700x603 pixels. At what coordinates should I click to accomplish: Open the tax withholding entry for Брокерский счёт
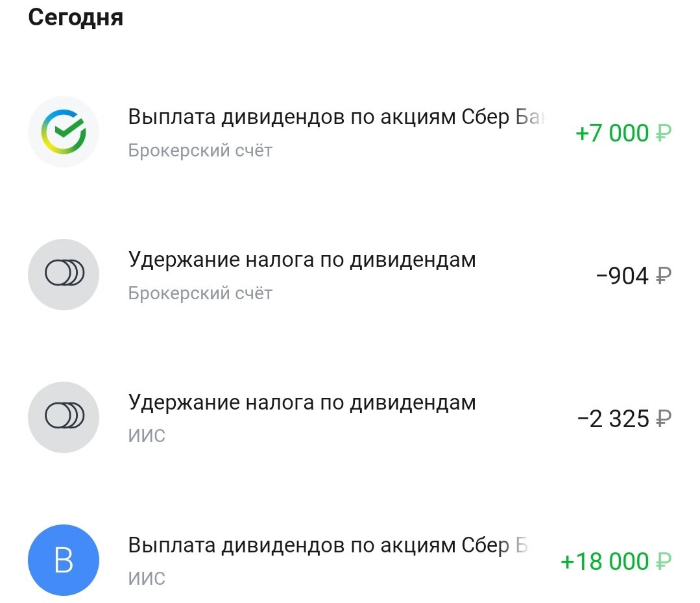pyautogui.click(x=350, y=275)
